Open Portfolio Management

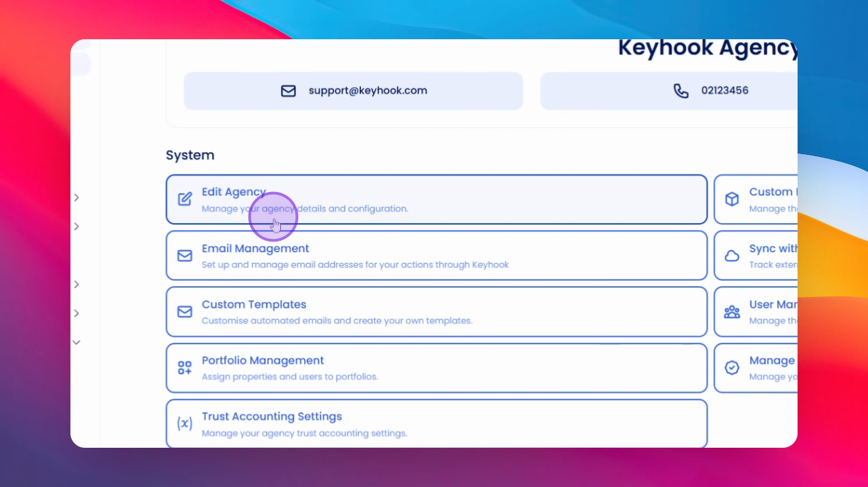click(437, 368)
